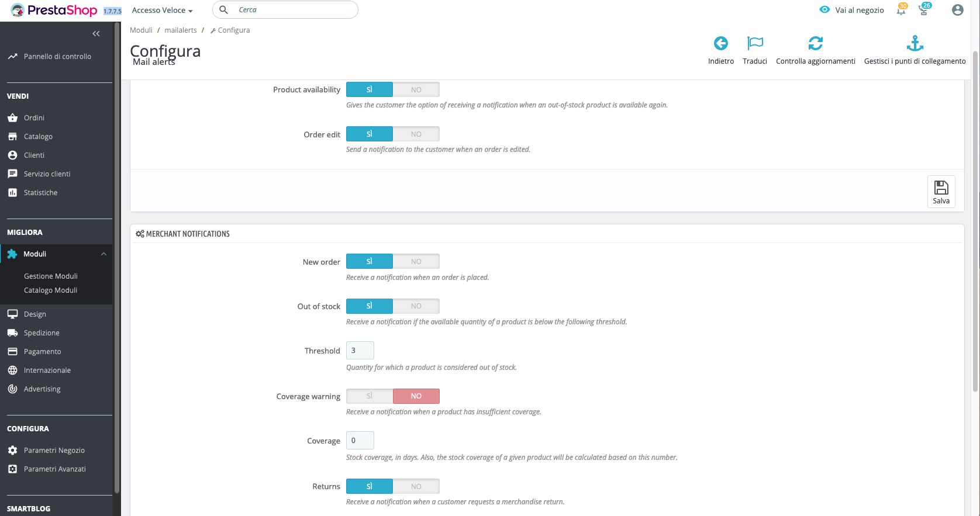Click the PrestaShop logo
980x516 pixels.
point(54,10)
